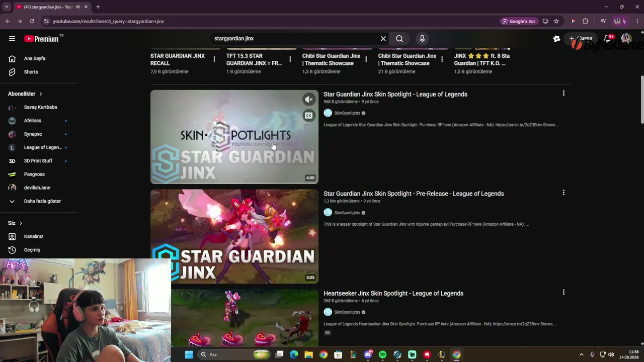Image resolution: width=644 pixels, height=362 pixels.
Task: Open the Windows Start menu
Action: tap(189, 355)
